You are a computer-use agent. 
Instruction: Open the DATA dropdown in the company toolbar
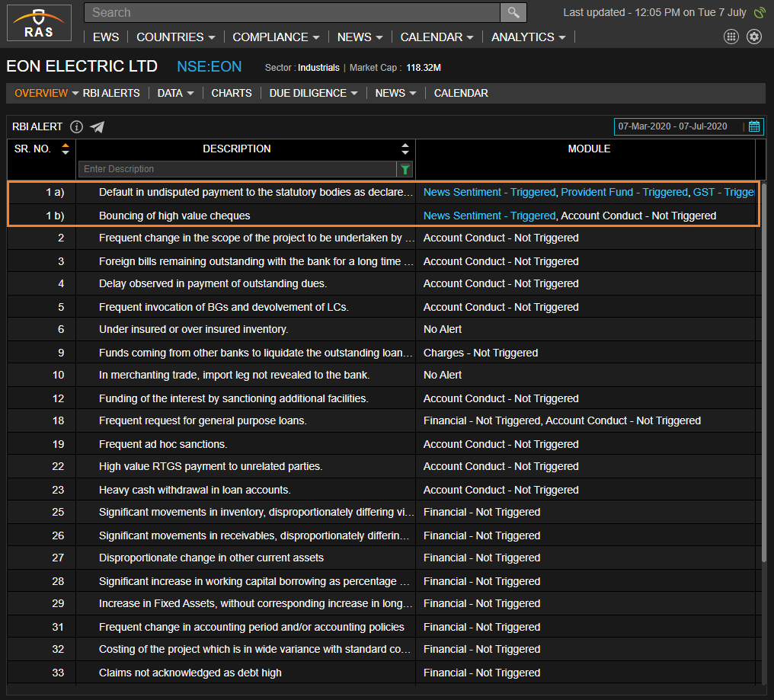(175, 93)
